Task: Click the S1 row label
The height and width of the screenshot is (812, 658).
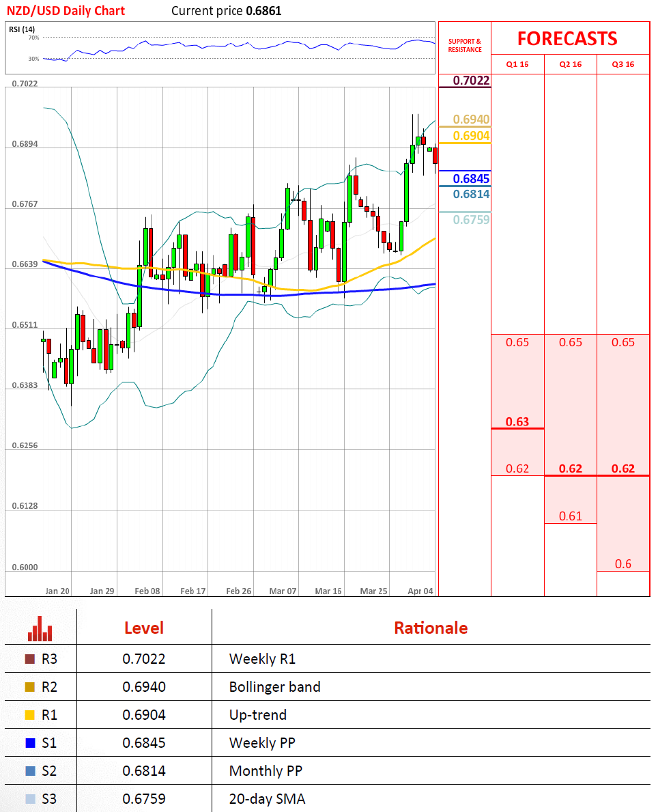Action: pos(49,742)
